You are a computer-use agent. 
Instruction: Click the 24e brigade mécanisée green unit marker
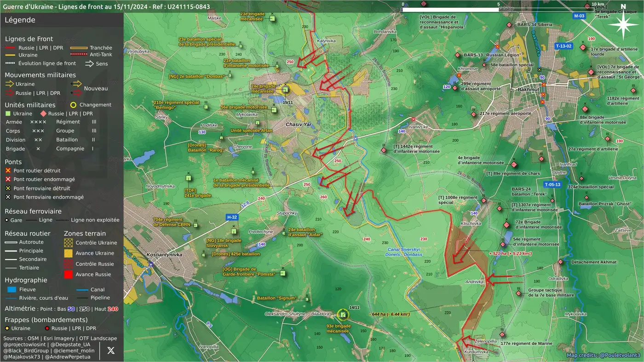tap(285, 90)
